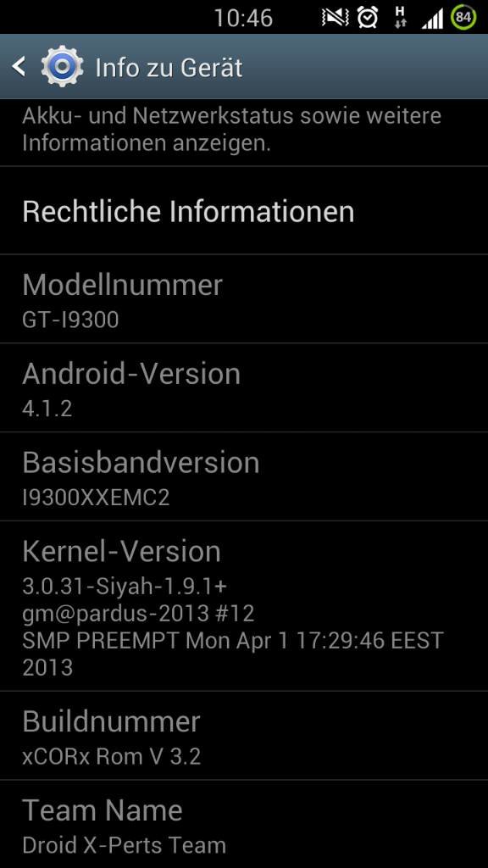Tap the GT-I9300 model value
Screen dimensions: 488x868
tap(70, 320)
